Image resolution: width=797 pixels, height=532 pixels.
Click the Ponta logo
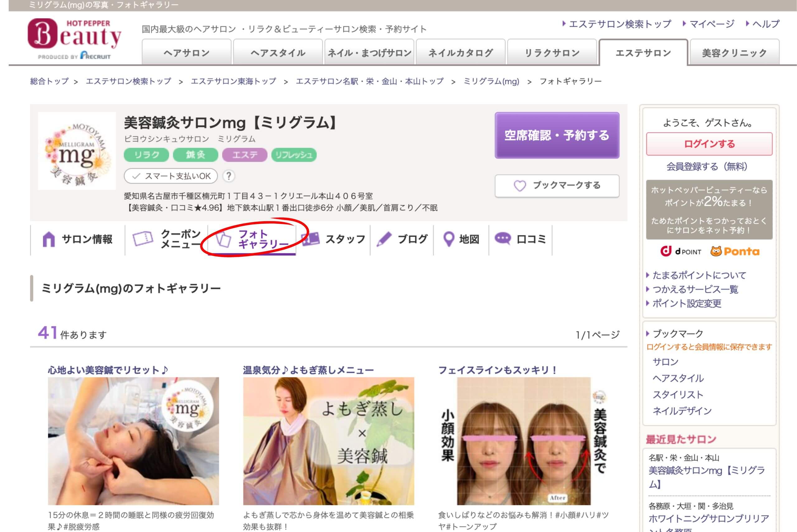735,251
